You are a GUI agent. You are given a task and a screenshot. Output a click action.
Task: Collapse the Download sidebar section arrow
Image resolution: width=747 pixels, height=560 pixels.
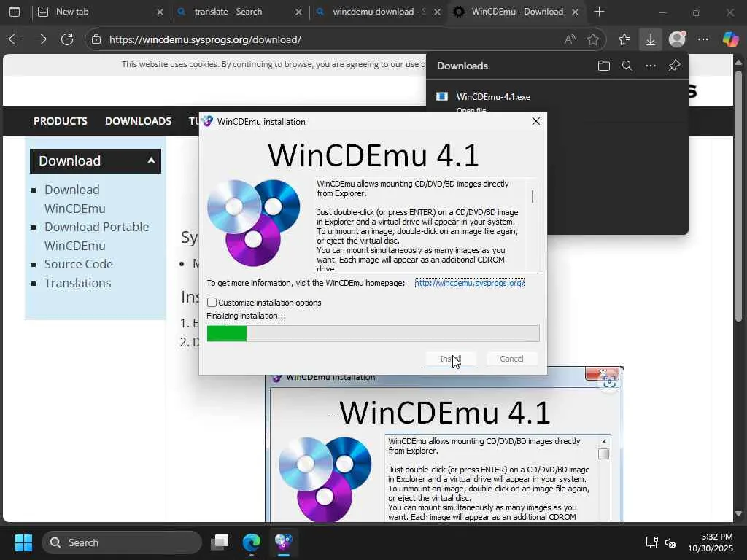coord(151,160)
